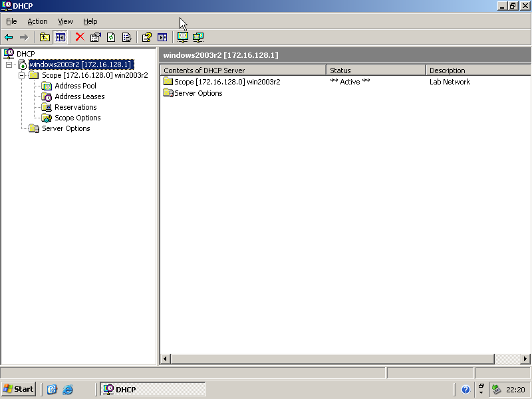
Task: Open the Action menu
Action: [x=37, y=21]
